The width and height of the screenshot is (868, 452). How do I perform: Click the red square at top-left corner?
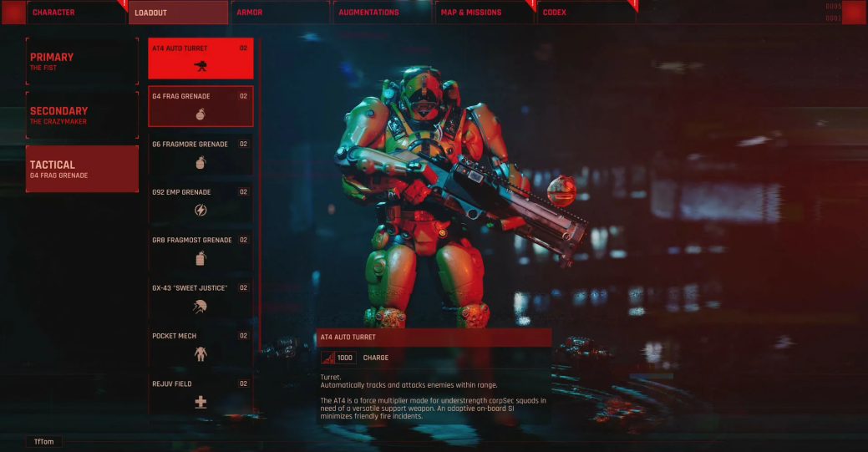pyautogui.click(x=14, y=13)
